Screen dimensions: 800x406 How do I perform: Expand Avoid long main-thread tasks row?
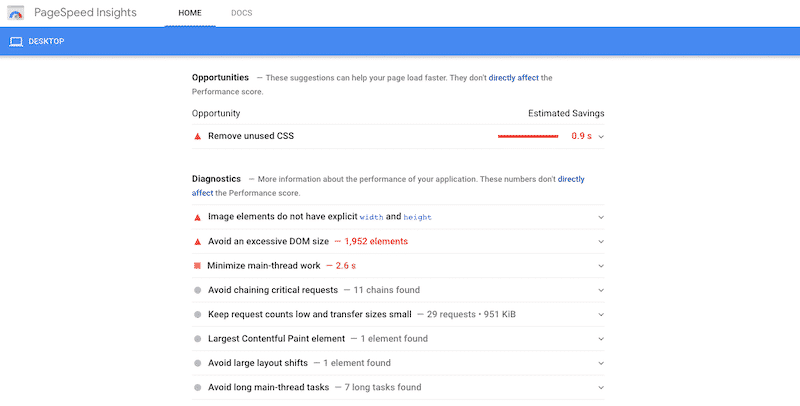[x=601, y=387]
